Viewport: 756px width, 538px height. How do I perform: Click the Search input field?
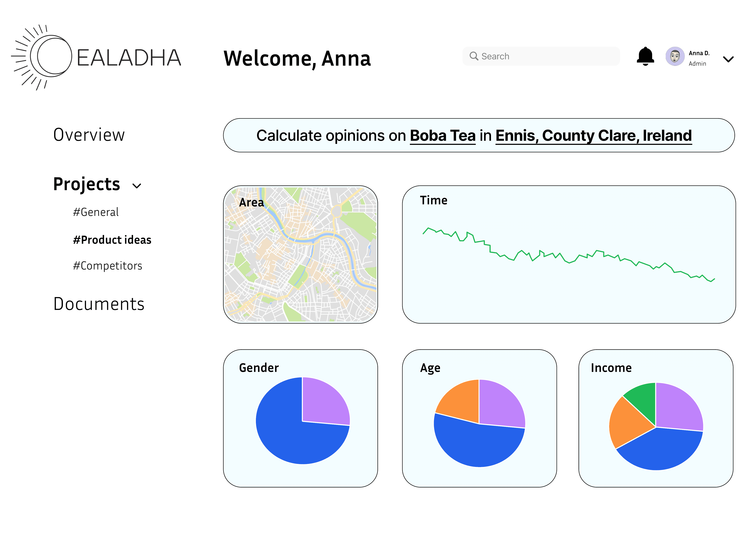coord(541,56)
